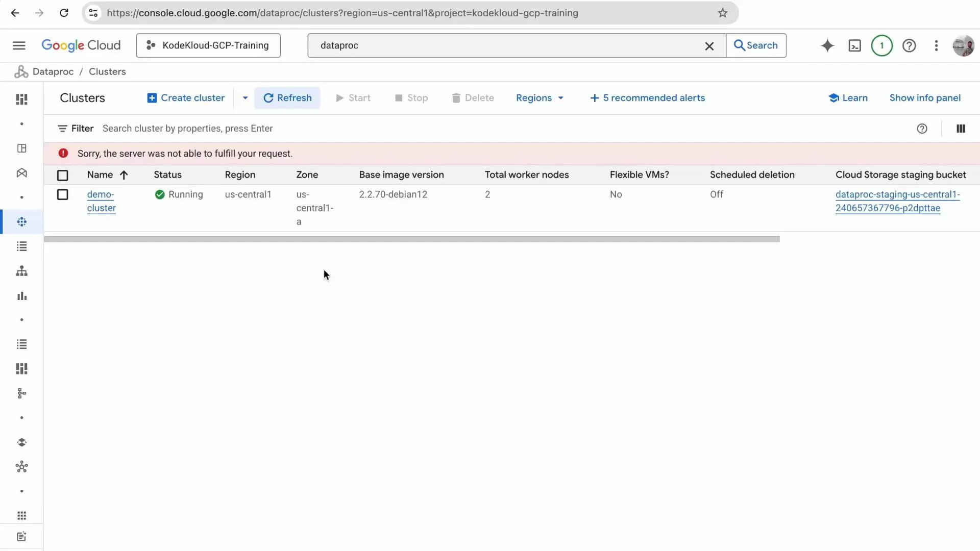The image size is (980, 551).
Task: Reload the page using browser refresh icon
Action: pos(64,13)
